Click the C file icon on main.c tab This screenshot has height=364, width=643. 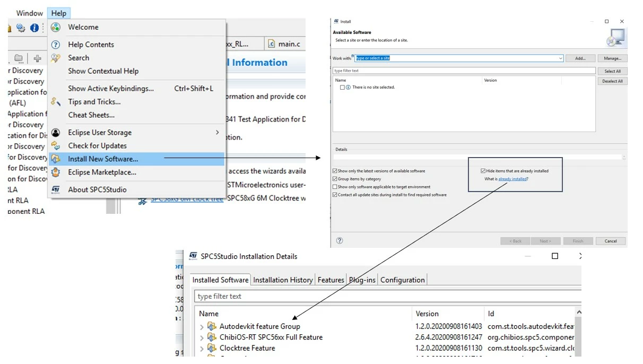pos(272,44)
